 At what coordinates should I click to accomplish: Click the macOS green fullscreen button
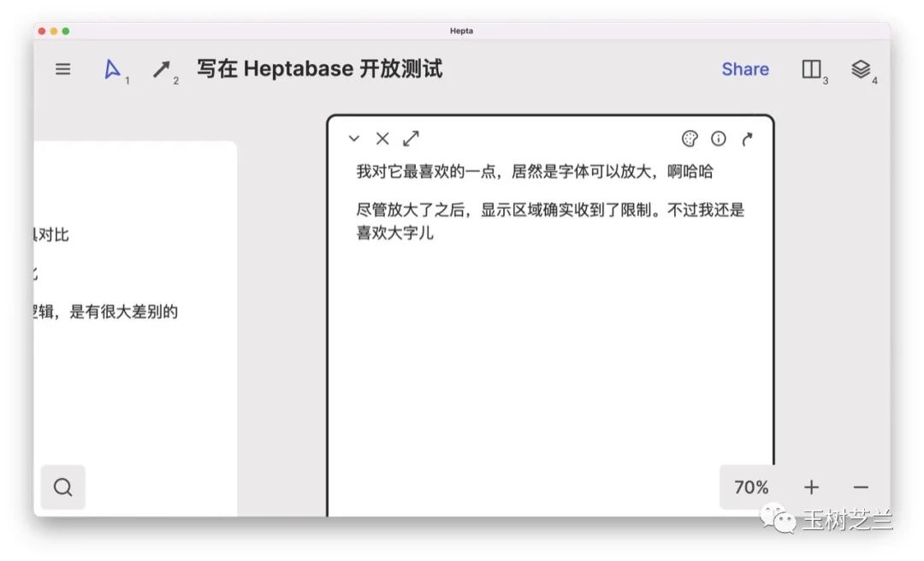point(65,32)
